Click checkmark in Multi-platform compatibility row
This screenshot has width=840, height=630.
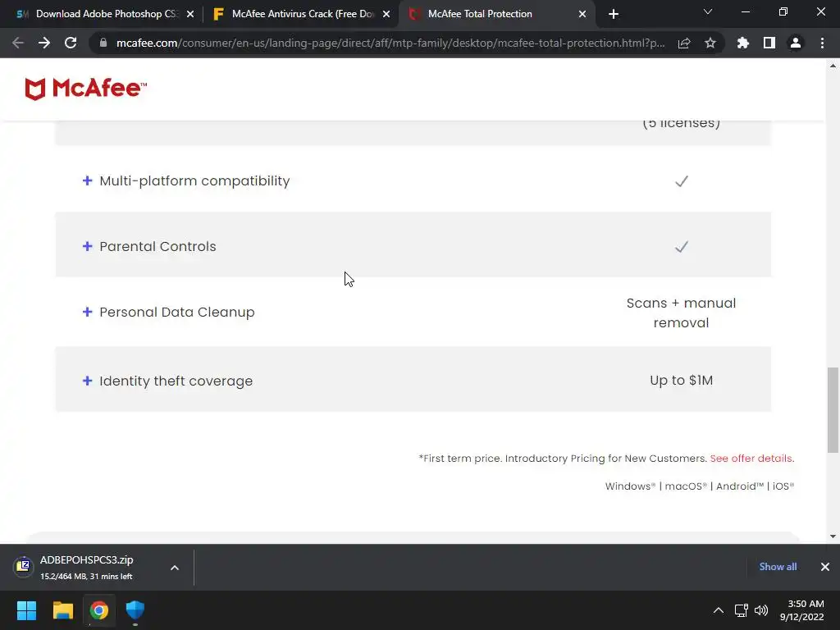click(682, 181)
